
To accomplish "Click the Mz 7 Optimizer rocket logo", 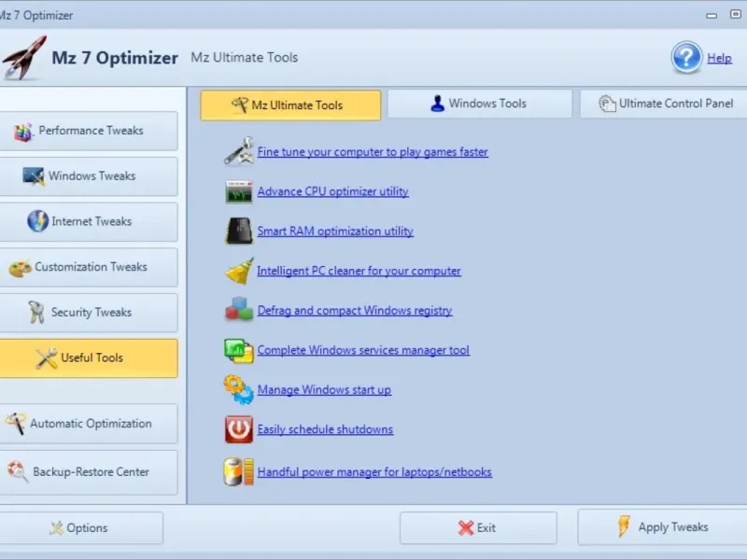I will click(25, 58).
